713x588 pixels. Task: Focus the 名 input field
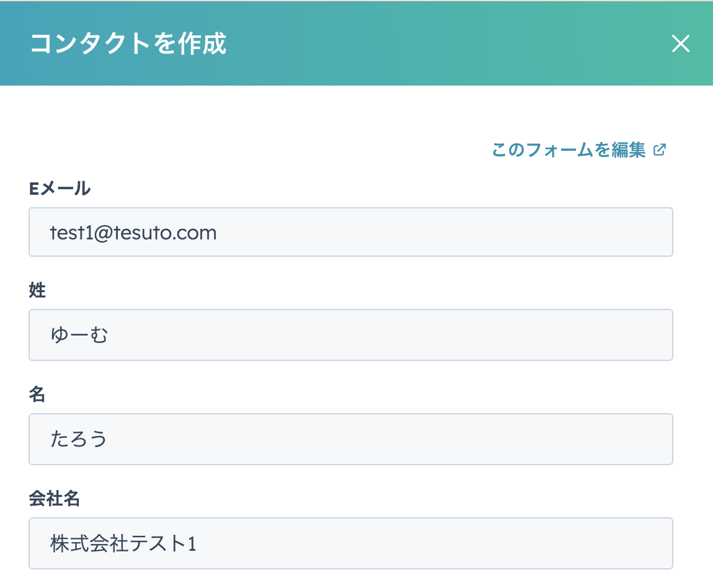[350, 439]
